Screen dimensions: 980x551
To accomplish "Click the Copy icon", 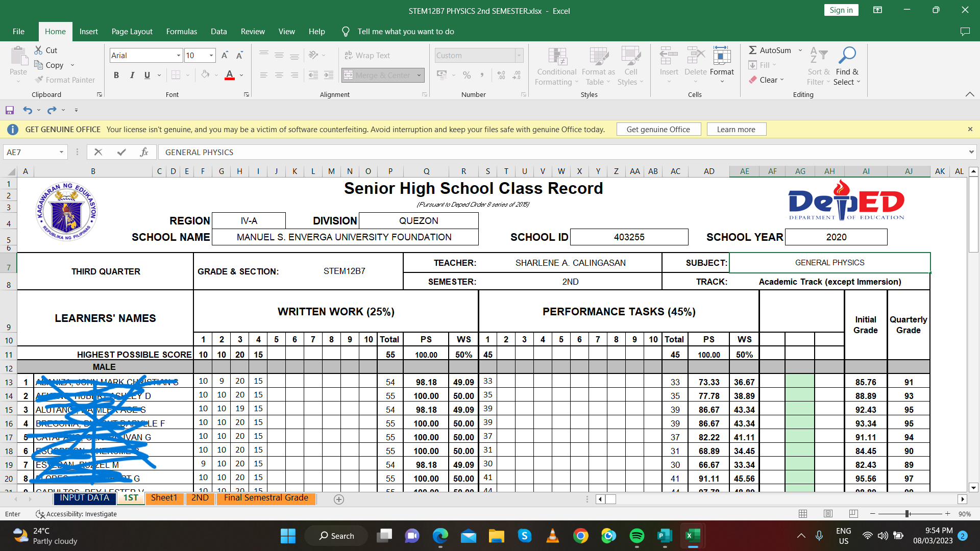I will point(39,65).
